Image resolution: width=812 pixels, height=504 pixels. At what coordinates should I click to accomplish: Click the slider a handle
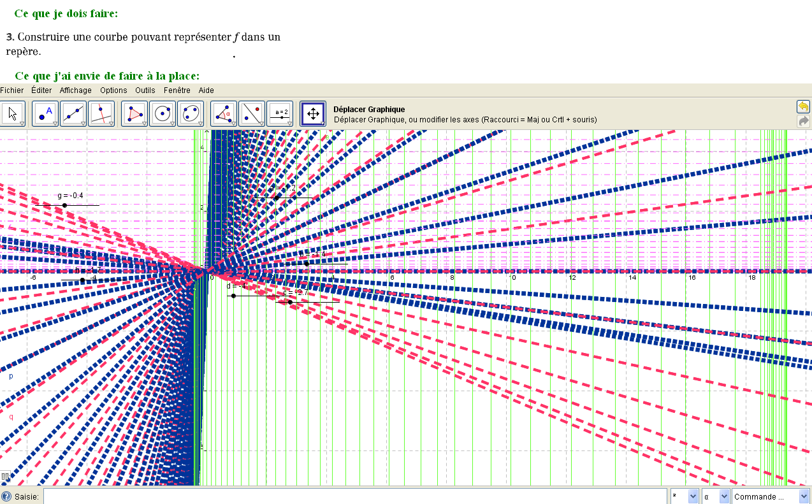277,198
